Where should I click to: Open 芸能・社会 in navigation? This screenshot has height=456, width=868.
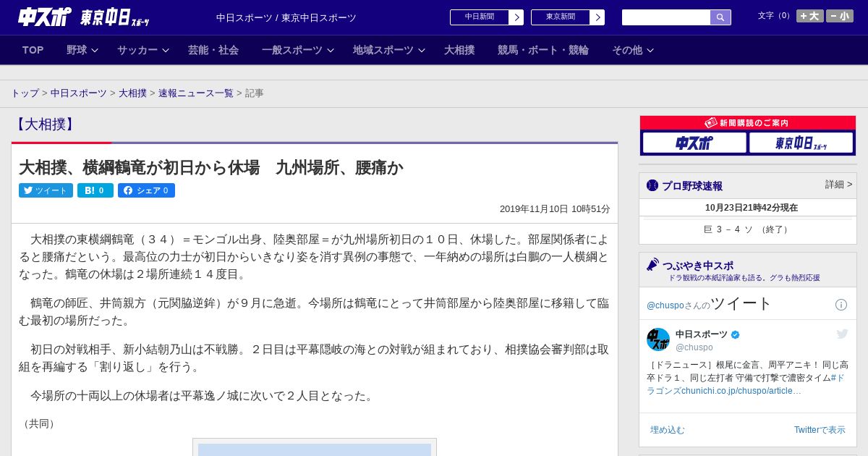[x=213, y=50]
